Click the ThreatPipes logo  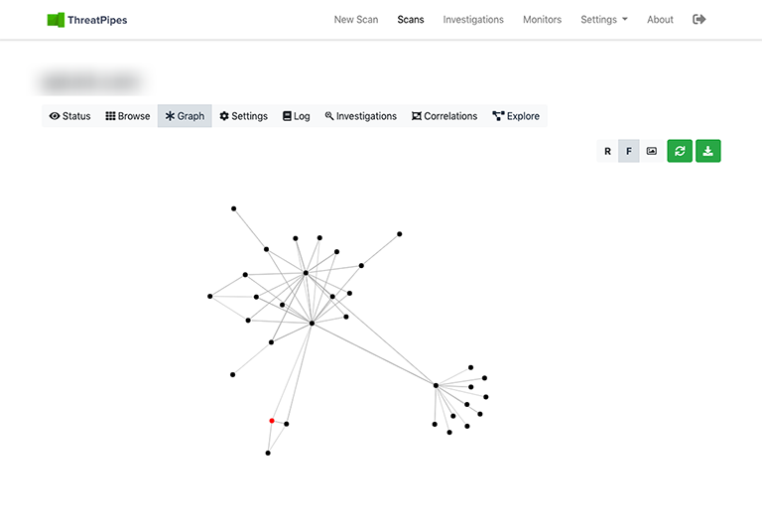click(87, 19)
